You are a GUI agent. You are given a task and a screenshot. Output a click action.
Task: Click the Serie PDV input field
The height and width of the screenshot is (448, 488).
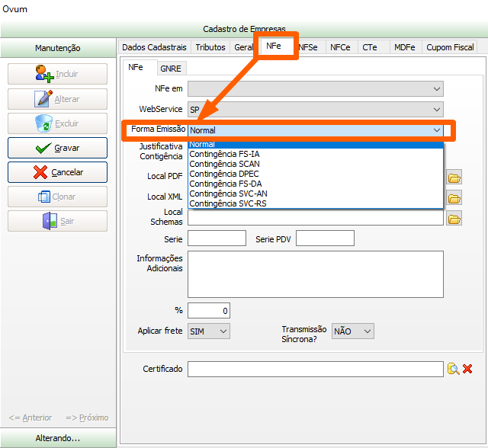point(325,238)
